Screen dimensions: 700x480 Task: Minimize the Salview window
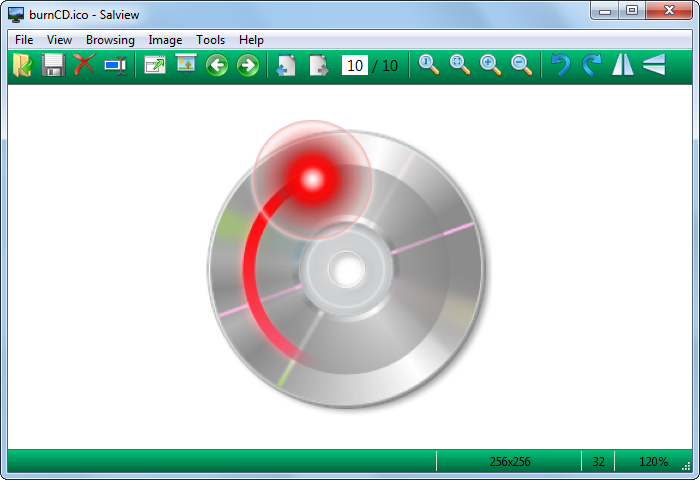605,10
